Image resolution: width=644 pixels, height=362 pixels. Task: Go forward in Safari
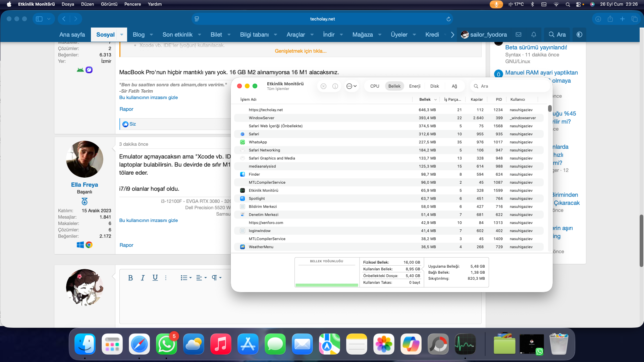[76, 19]
